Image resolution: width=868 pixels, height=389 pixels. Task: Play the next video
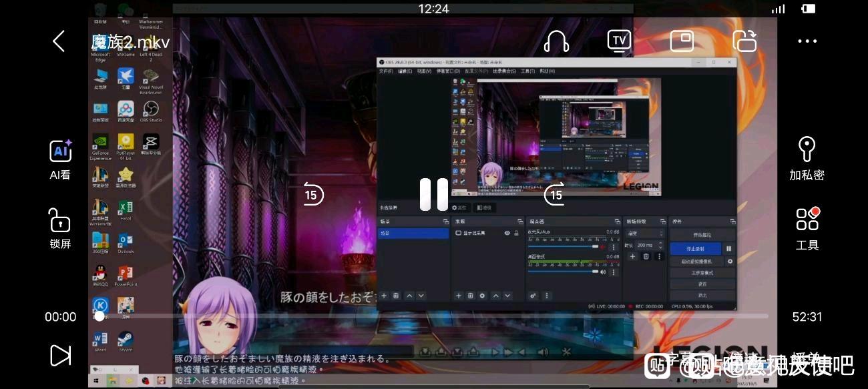pyautogui.click(x=60, y=355)
